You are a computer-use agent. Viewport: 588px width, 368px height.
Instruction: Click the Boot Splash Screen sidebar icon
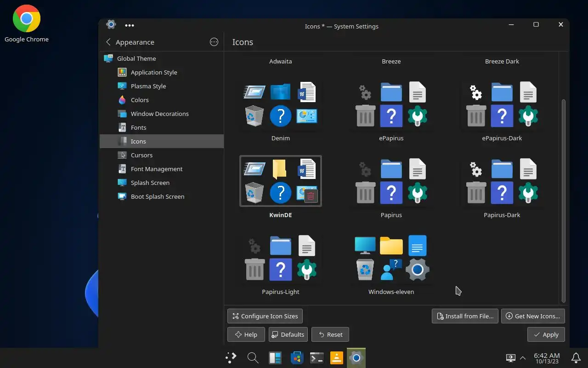click(122, 196)
